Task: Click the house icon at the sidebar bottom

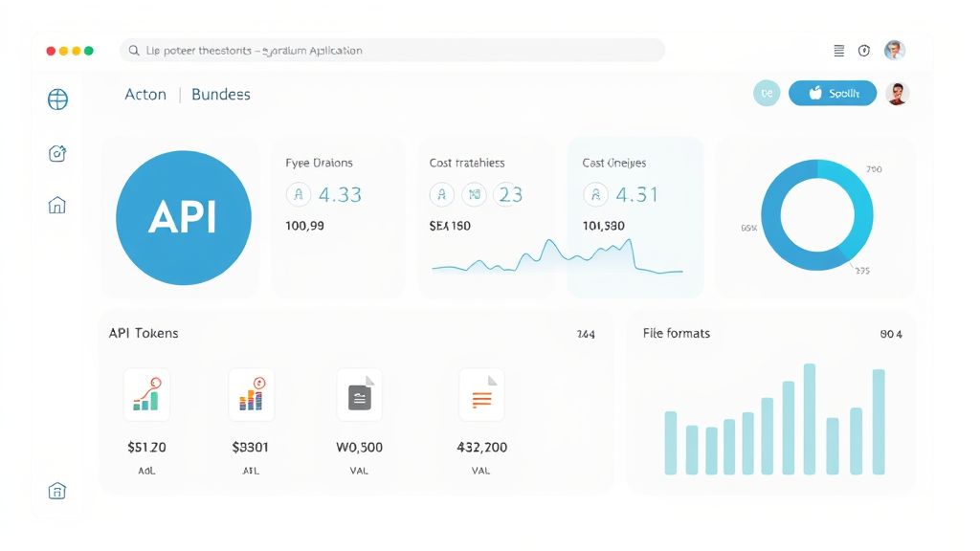Action: tap(57, 491)
